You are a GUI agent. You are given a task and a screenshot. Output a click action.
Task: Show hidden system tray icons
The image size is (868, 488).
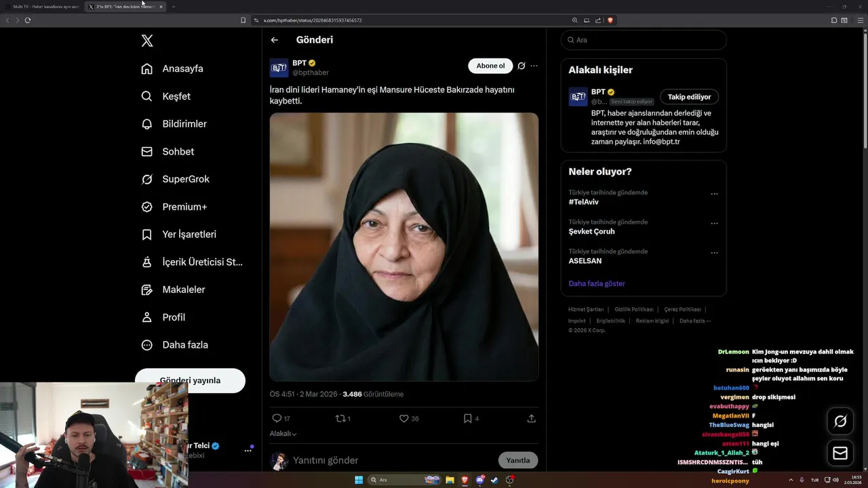pyautogui.click(x=791, y=480)
